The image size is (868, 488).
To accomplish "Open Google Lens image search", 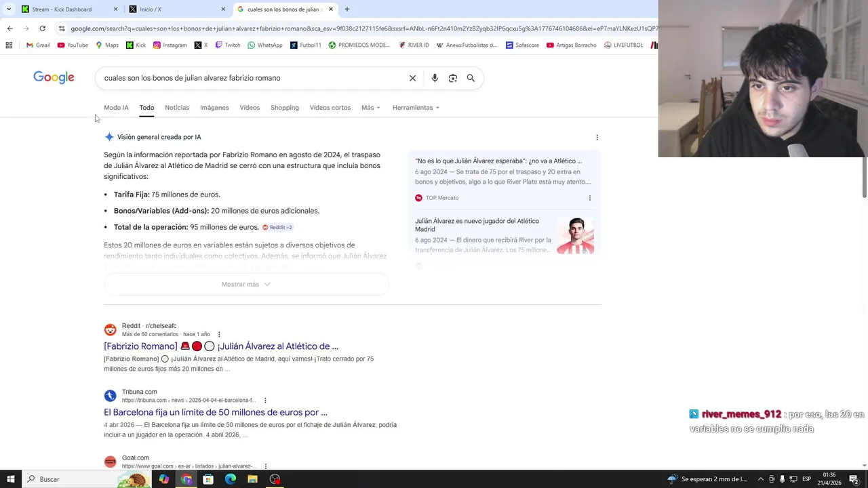I will point(453,78).
